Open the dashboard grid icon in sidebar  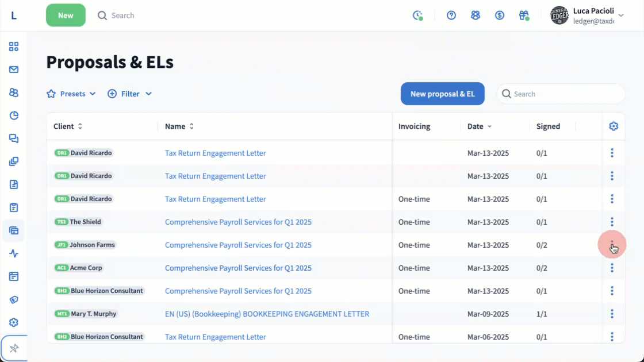[14, 47]
